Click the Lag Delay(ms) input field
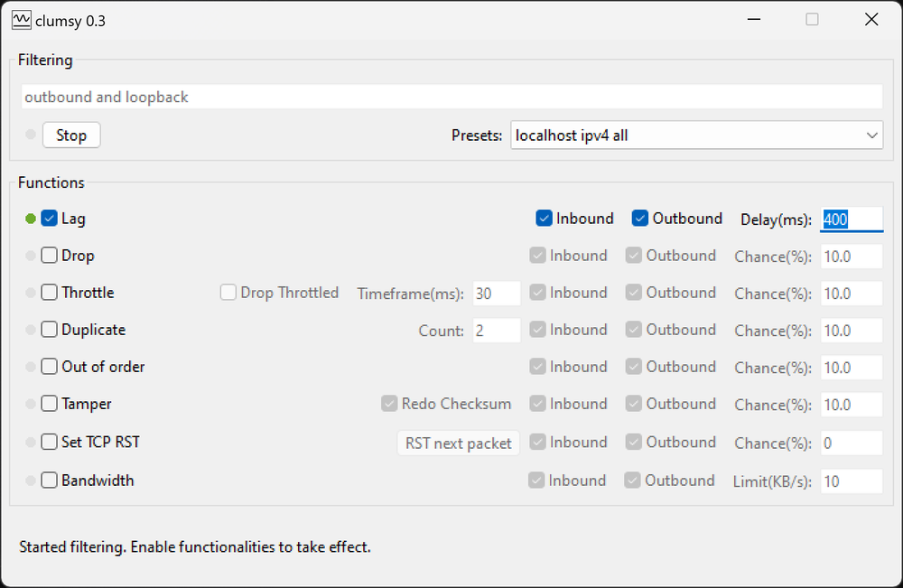The image size is (903, 588). click(851, 219)
